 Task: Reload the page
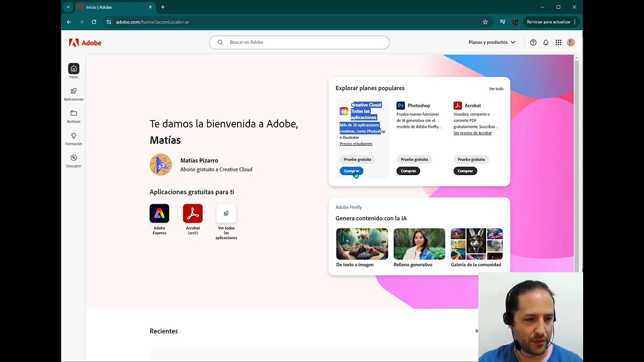pos(94,22)
